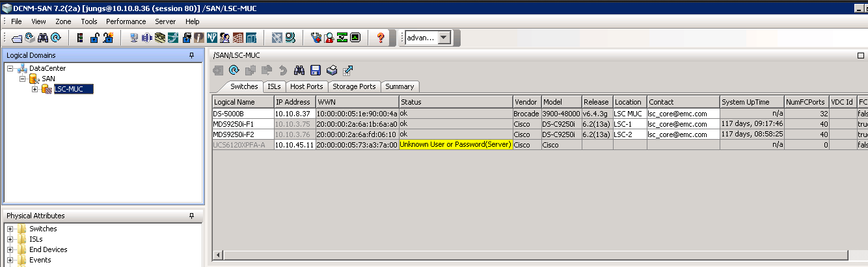The height and width of the screenshot is (267, 868).
Task: Open the File menu
Action: 16,21
